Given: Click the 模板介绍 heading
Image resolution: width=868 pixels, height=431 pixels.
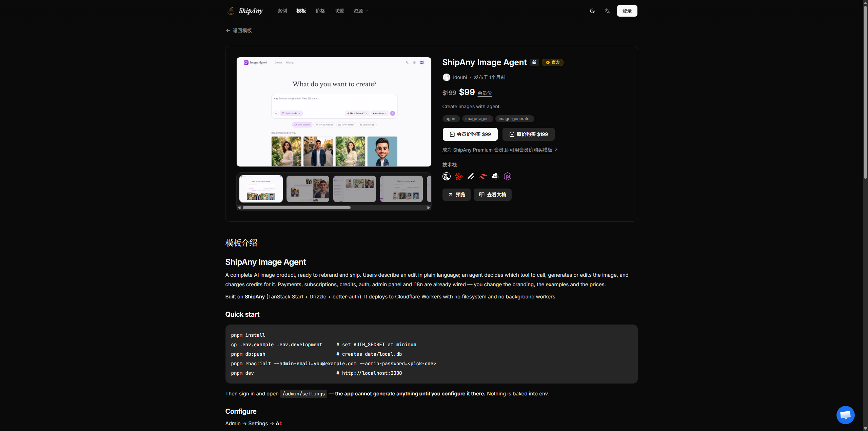Looking at the screenshot, I should point(241,243).
